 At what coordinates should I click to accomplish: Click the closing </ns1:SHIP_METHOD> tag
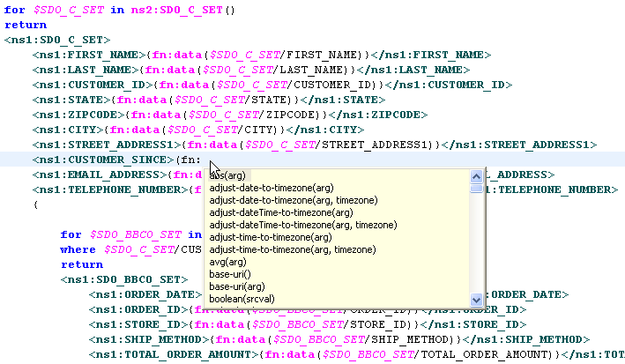(x=529, y=339)
